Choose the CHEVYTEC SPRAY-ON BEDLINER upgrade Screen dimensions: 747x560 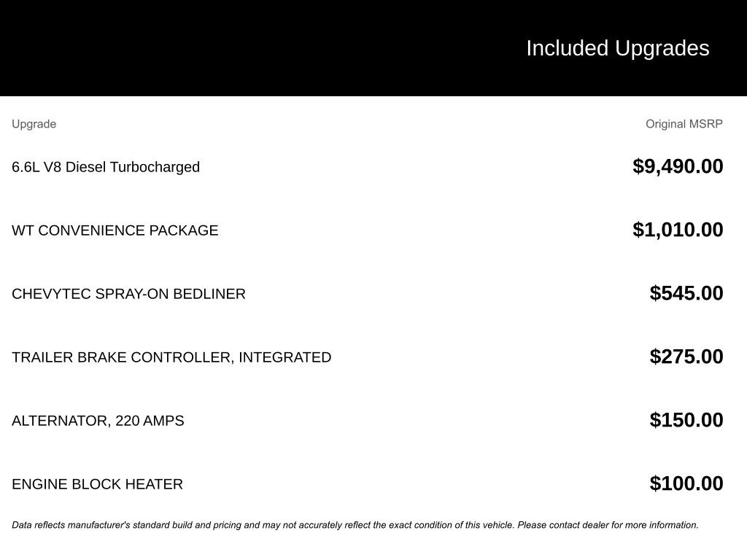click(128, 294)
